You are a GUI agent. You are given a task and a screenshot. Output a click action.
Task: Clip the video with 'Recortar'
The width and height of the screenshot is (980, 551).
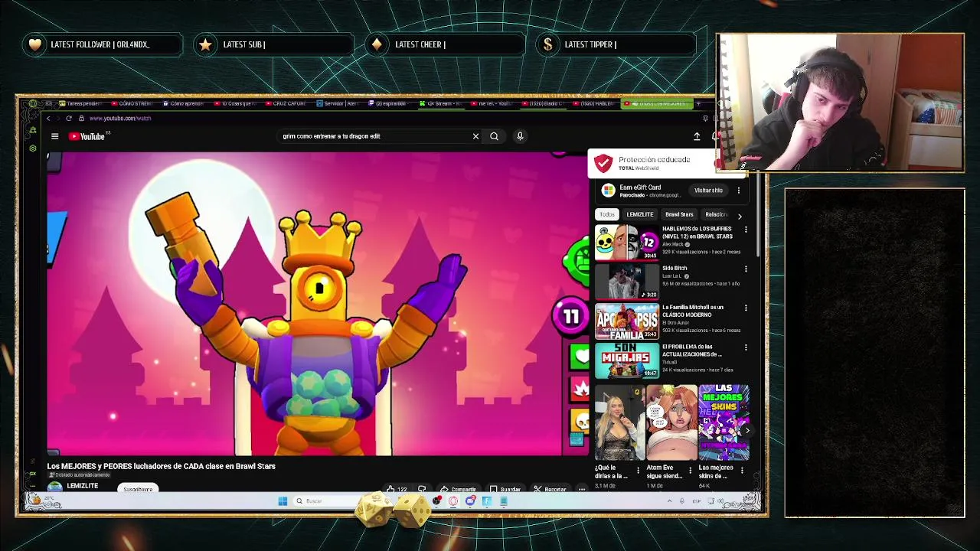tap(550, 489)
